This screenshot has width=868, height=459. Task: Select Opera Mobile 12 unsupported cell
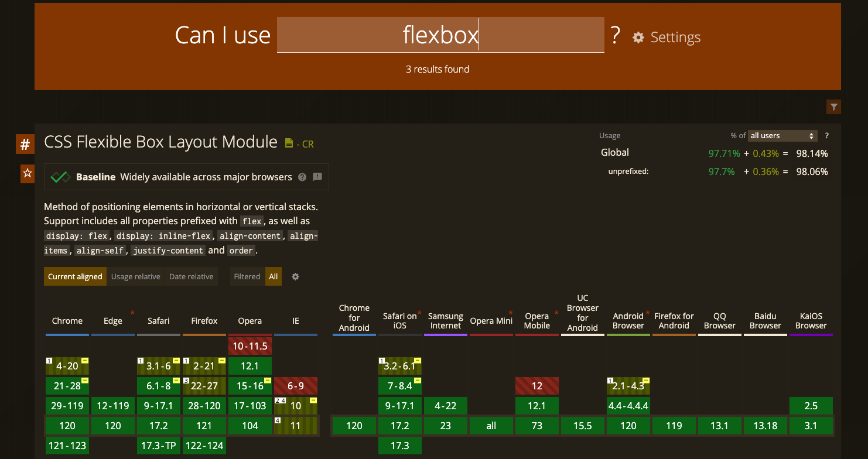click(x=537, y=386)
